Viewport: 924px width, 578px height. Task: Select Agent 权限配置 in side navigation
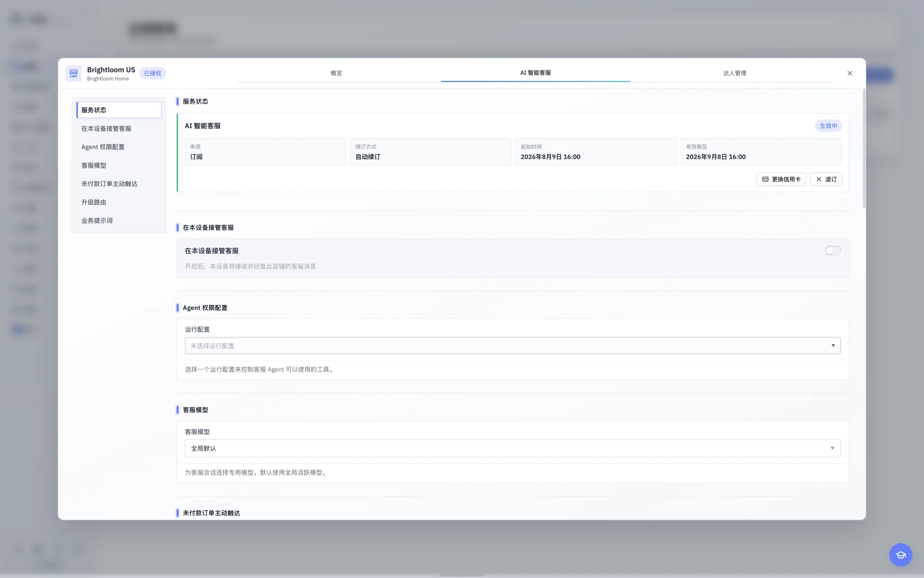click(x=119, y=147)
